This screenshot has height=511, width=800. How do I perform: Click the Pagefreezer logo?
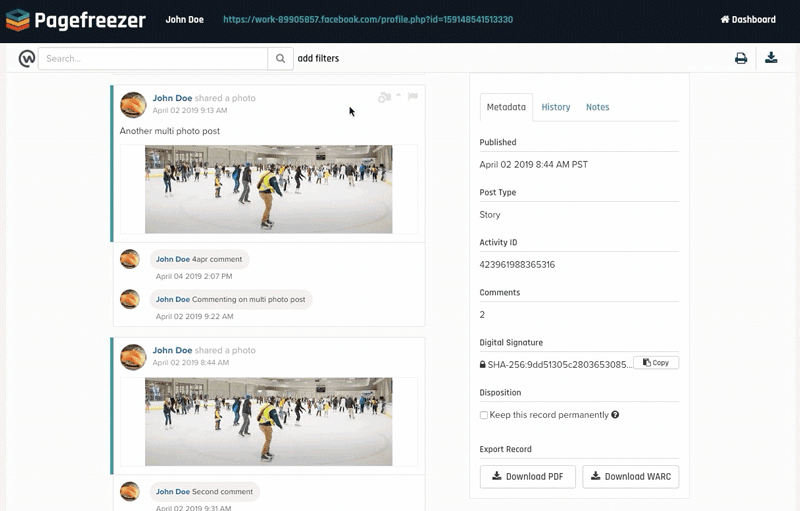pos(76,20)
